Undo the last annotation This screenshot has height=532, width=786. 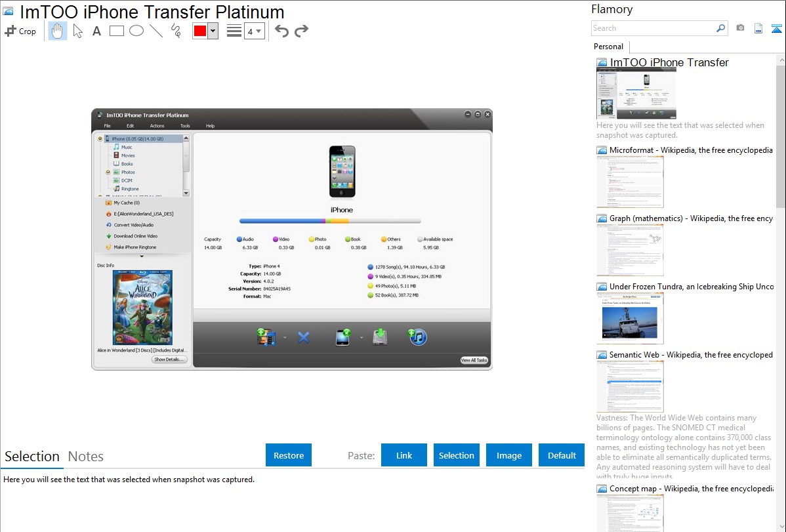pos(281,31)
